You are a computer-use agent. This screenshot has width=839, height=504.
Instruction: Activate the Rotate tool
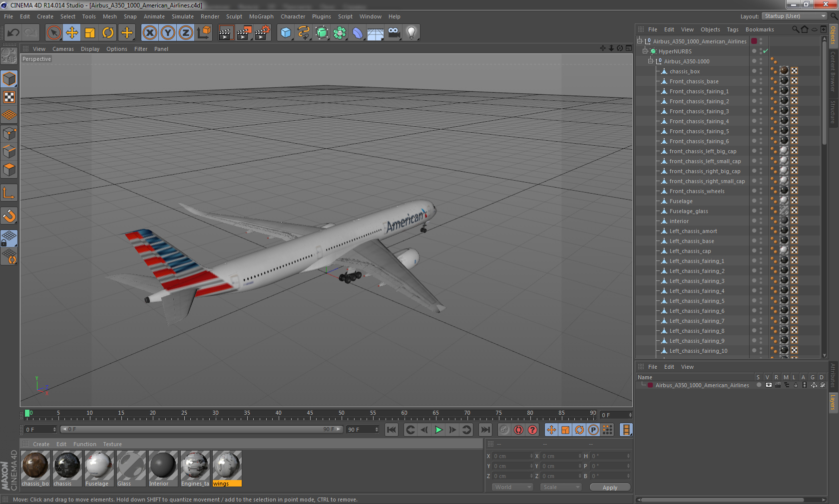tap(108, 33)
